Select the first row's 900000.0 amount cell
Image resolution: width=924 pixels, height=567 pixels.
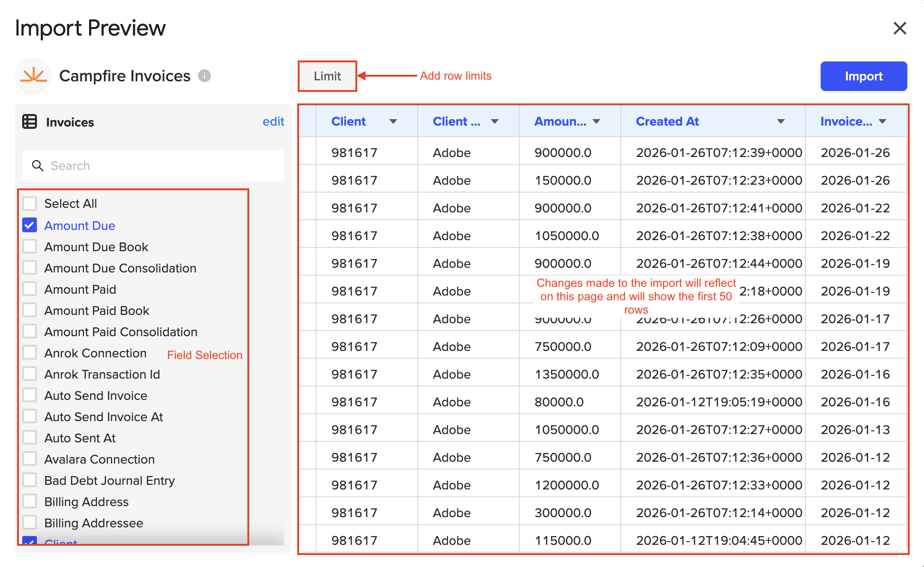[563, 153]
